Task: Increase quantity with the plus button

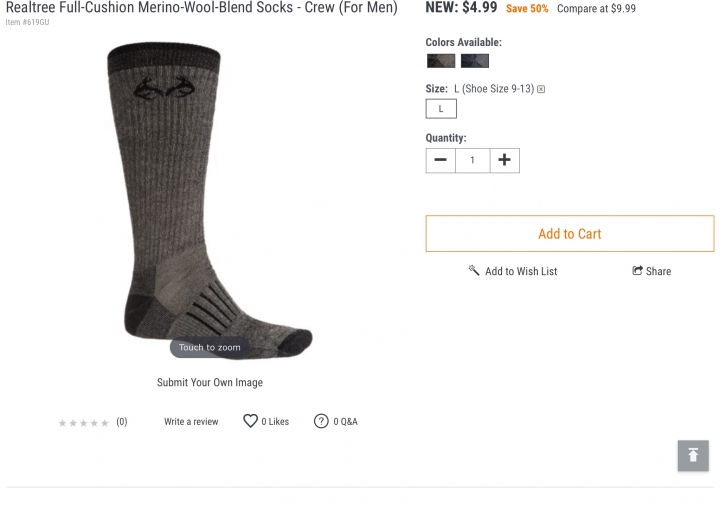Action: click(505, 160)
